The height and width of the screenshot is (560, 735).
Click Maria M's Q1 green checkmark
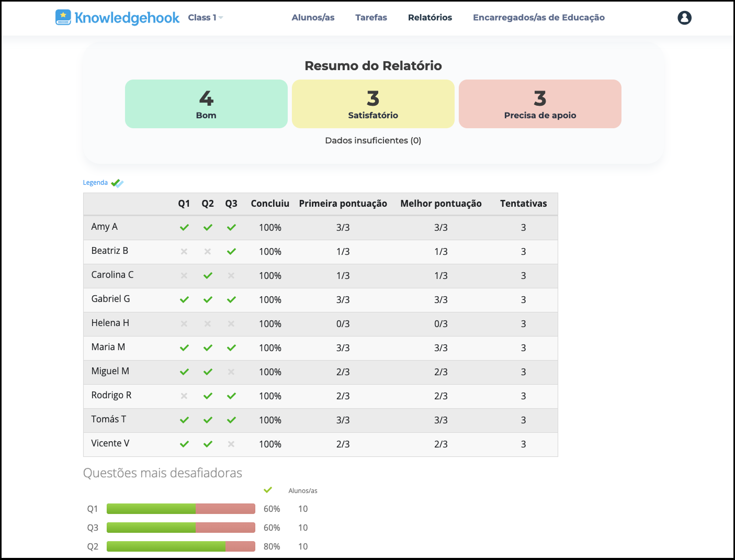point(184,348)
